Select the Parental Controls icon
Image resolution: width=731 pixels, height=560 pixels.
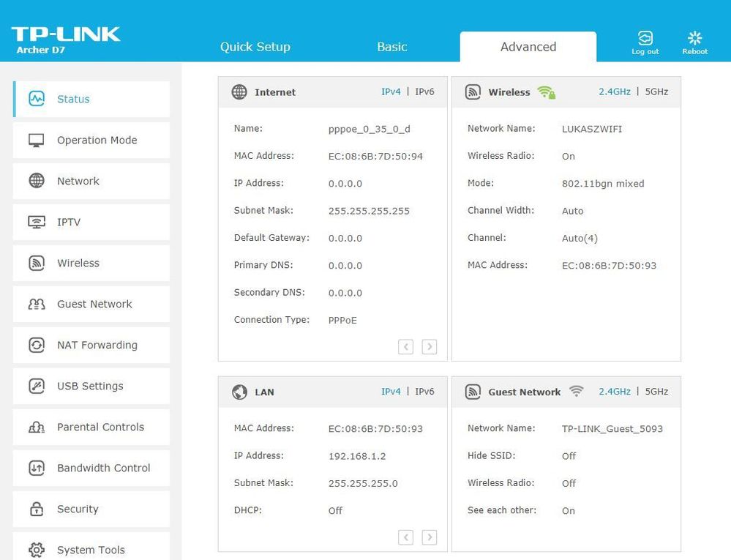point(37,427)
